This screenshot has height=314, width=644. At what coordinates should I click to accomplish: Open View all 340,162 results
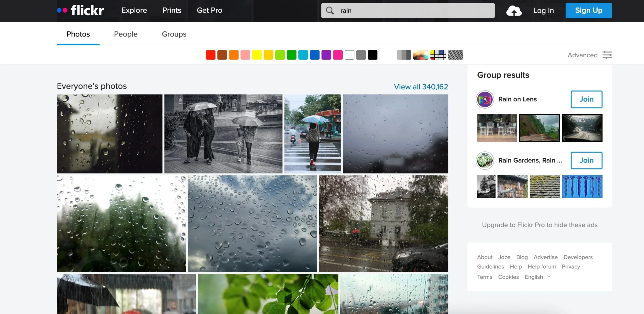point(421,86)
